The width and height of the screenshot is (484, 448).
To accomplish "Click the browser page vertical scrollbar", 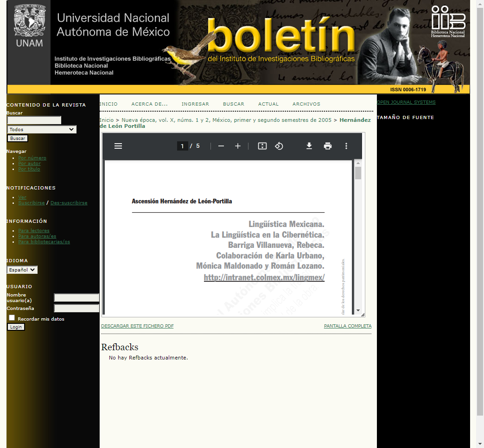I will point(480,211).
